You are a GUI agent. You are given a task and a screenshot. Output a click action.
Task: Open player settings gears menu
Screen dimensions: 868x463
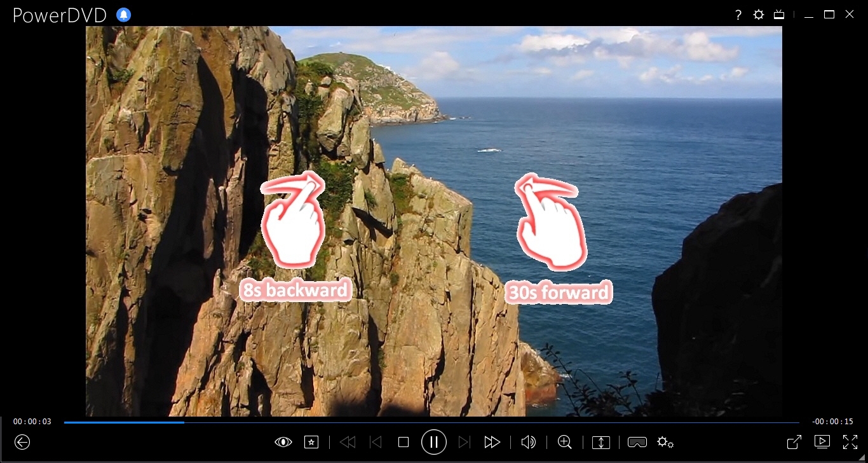665,442
